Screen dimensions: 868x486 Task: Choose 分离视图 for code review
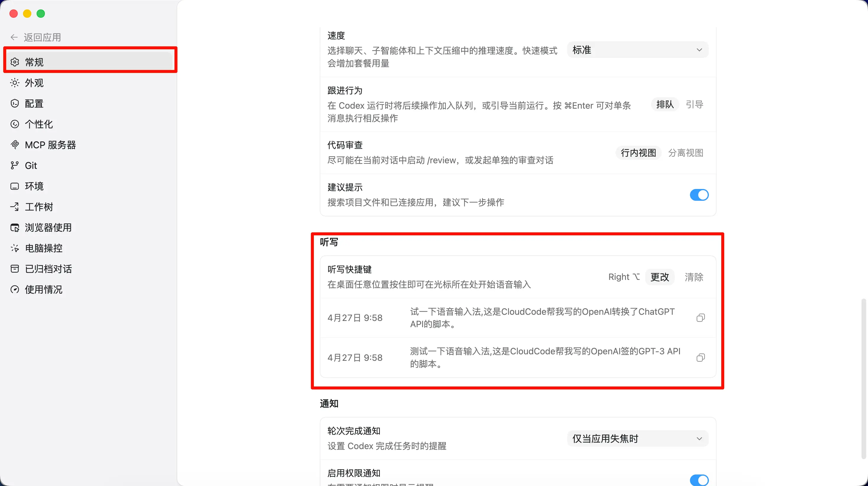pyautogui.click(x=685, y=153)
